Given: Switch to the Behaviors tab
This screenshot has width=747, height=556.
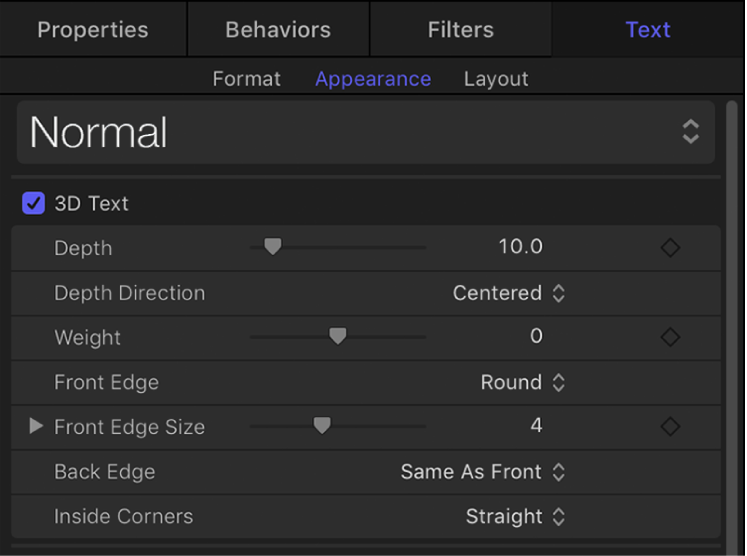Looking at the screenshot, I should click(279, 29).
